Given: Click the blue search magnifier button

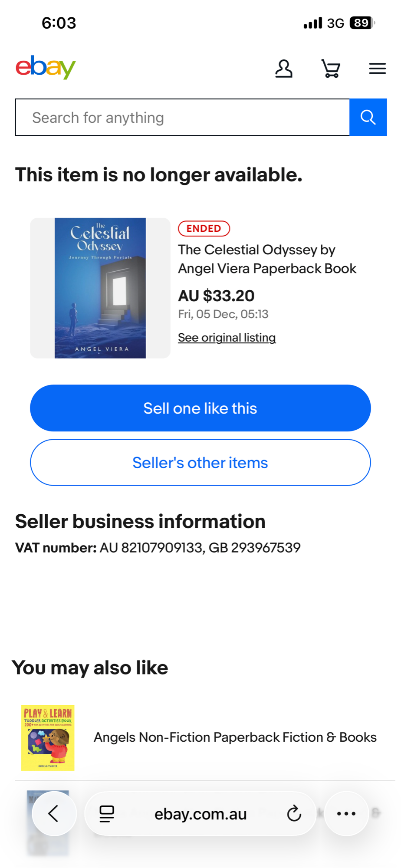Looking at the screenshot, I should [368, 117].
